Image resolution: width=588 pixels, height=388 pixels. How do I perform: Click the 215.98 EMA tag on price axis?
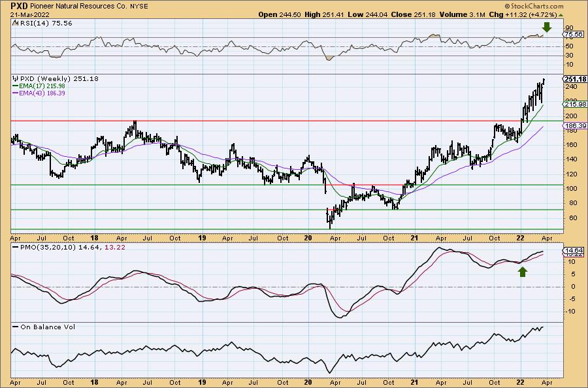(x=575, y=105)
